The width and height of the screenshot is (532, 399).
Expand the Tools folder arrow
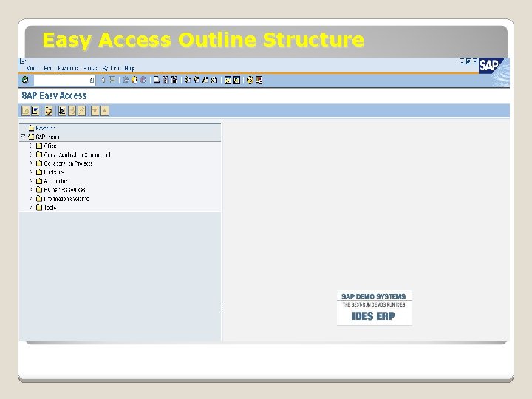coord(30,208)
